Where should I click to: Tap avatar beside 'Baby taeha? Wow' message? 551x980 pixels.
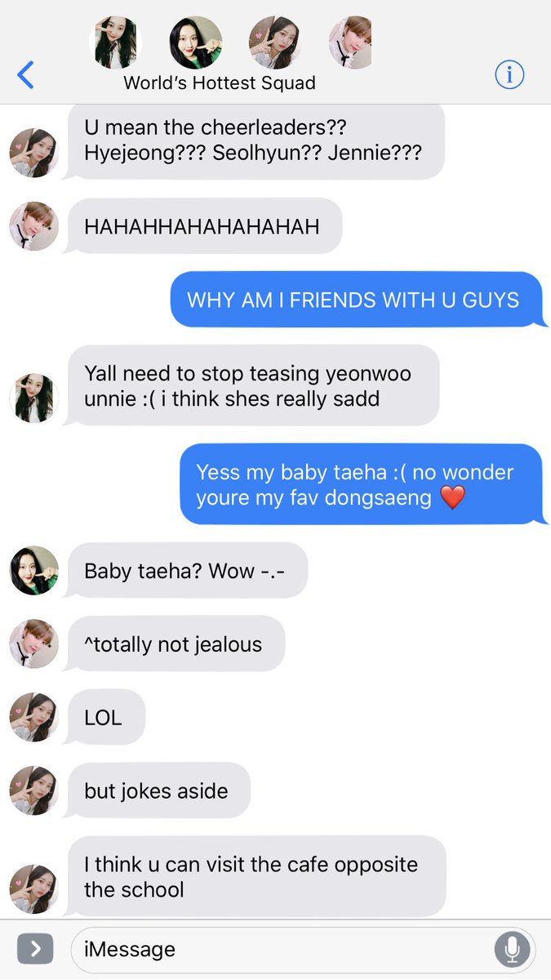[x=33, y=571]
